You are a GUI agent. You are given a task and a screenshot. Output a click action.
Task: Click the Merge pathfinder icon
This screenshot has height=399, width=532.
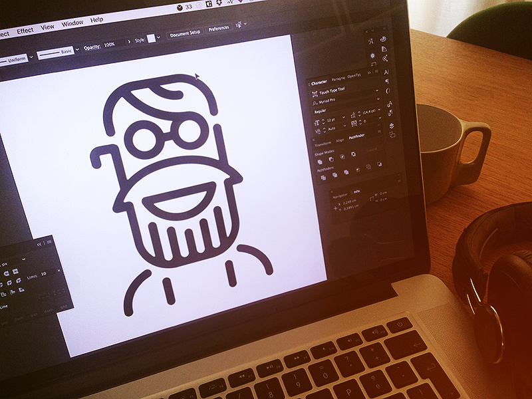click(346, 172)
